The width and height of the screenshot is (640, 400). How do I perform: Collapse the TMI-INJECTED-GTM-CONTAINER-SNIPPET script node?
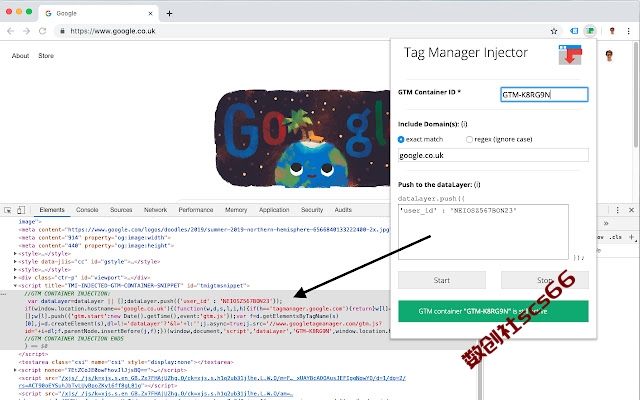coord(15,286)
